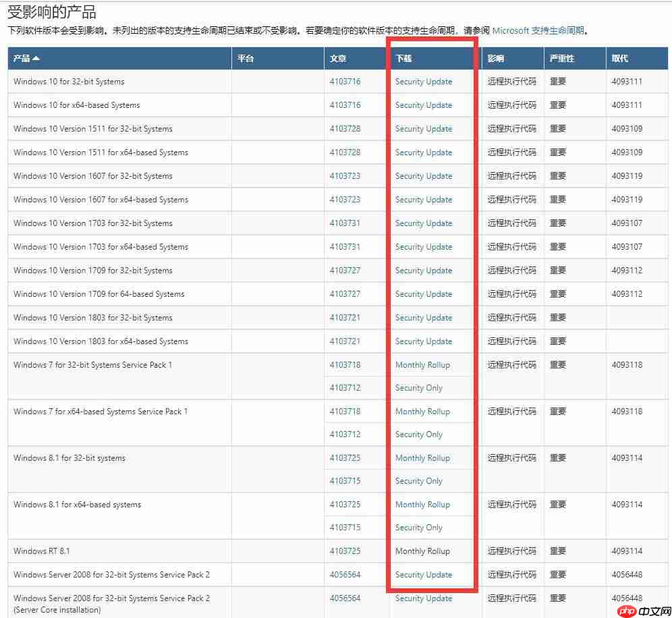Open article 4103725 for Windows 8.1 32-bit systems

(x=345, y=457)
